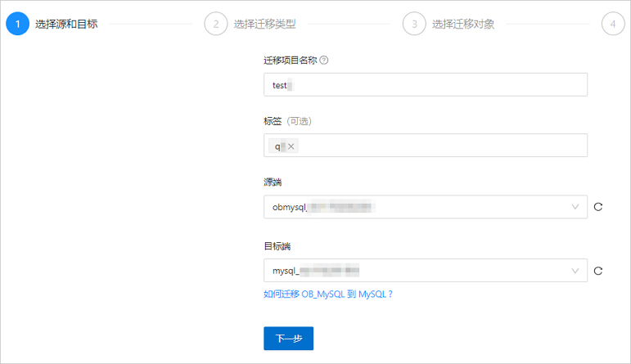The height and width of the screenshot is (364, 631).
Task: Go to the 选择迁移类型 step label
Action: point(265,25)
